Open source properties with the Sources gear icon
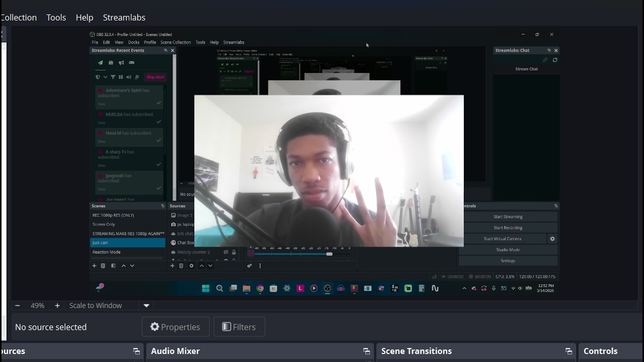 pos(191,265)
